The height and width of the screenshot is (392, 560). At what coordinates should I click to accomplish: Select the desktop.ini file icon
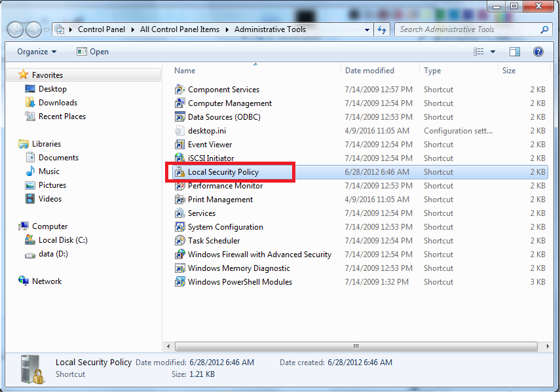[x=179, y=131]
